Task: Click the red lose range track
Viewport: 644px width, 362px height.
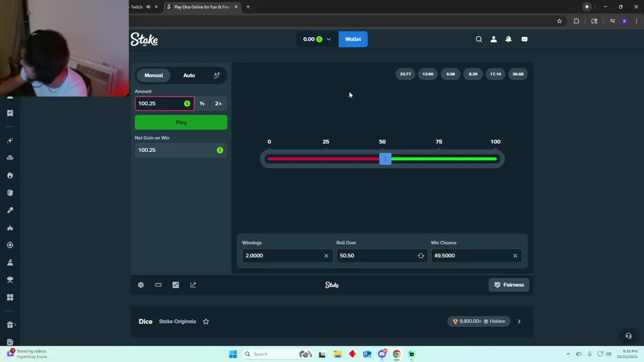Action: click(x=324, y=159)
